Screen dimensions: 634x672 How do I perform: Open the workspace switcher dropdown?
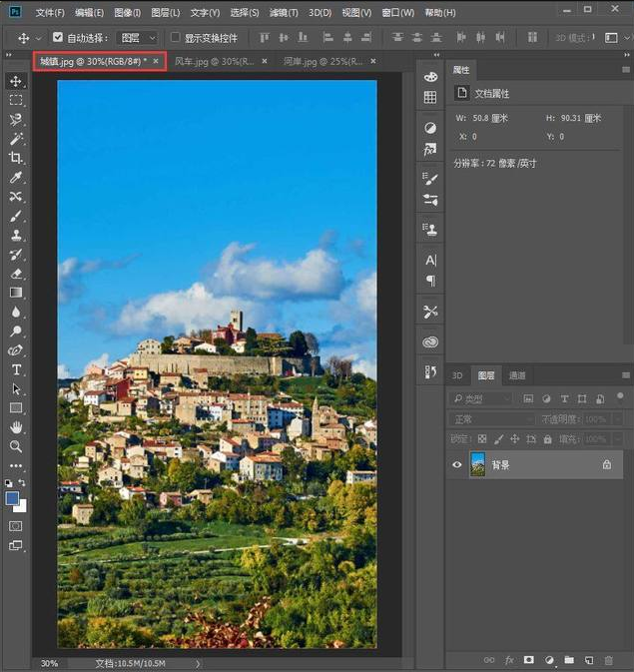(615, 38)
